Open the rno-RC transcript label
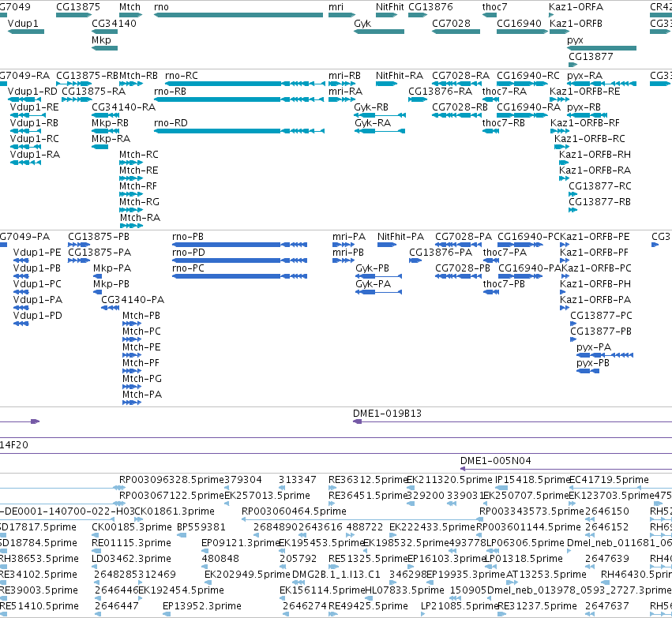672x618 pixels. tap(182, 76)
